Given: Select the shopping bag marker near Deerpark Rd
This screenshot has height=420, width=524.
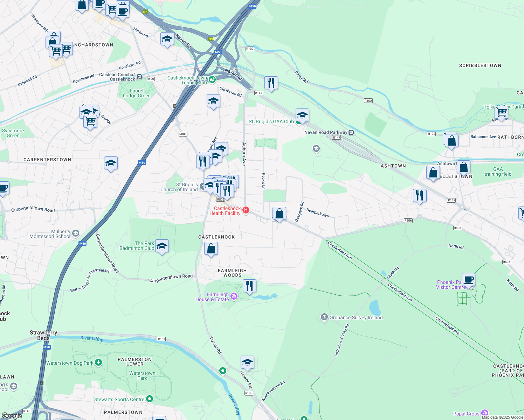Looking at the screenshot, I should tap(279, 214).
